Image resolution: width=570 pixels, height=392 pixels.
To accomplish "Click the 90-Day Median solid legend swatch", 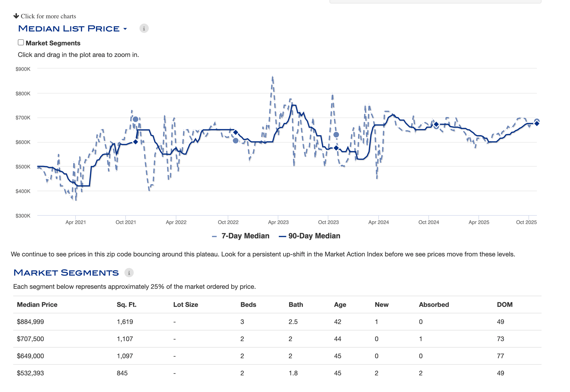I will 282,236.
